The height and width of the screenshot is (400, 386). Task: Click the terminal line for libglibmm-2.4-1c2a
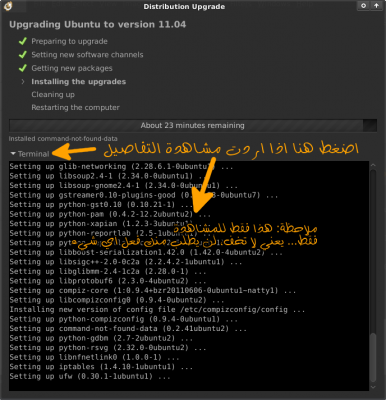(x=108, y=271)
